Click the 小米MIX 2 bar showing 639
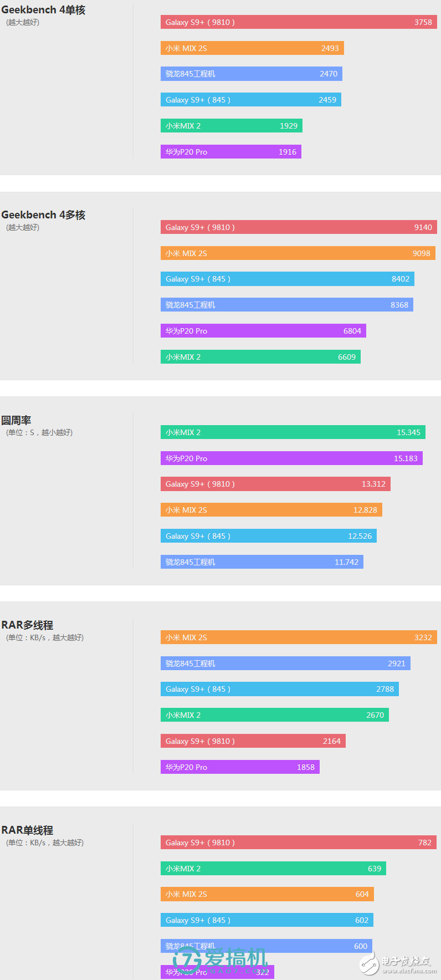This screenshot has width=441, height=980. click(273, 869)
